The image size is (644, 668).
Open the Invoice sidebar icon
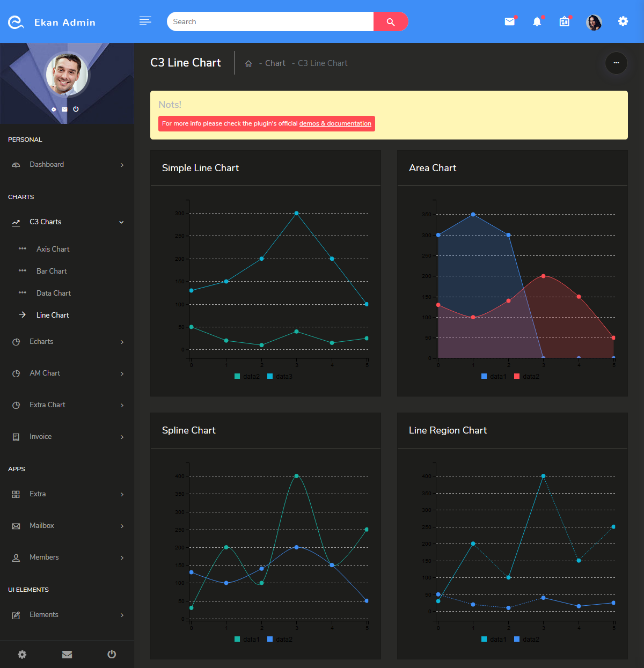pyautogui.click(x=16, y=437)
